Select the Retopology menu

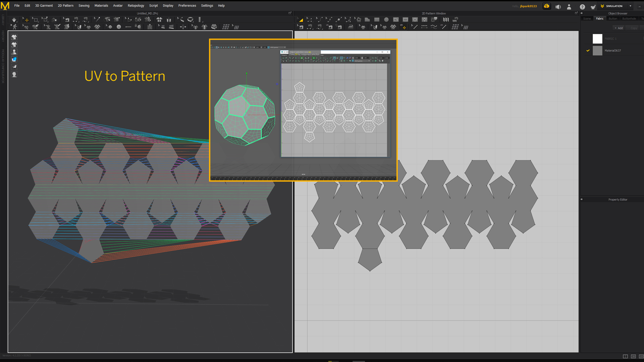[136, 5]
